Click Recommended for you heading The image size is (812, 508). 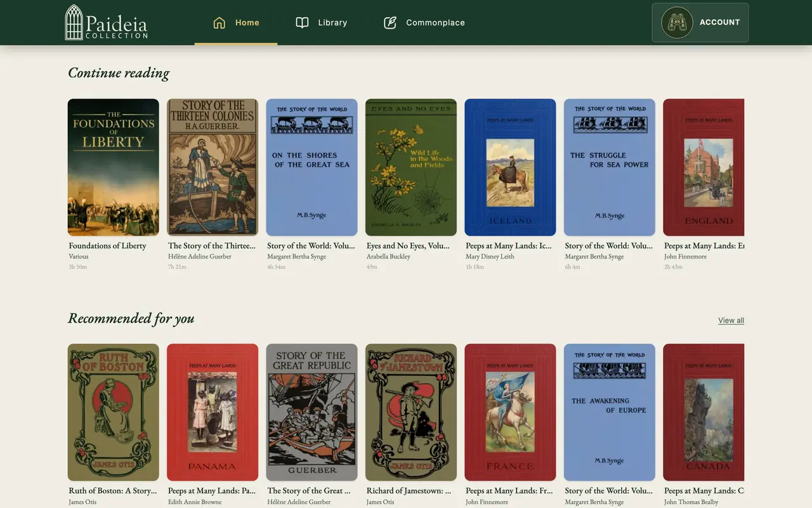pyautogui.click(x=131, y=319)
